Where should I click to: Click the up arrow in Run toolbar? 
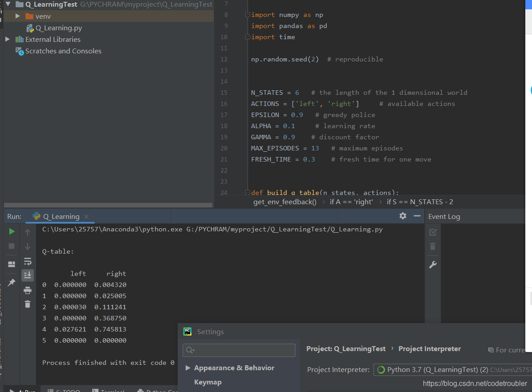(x=28, y=232)
